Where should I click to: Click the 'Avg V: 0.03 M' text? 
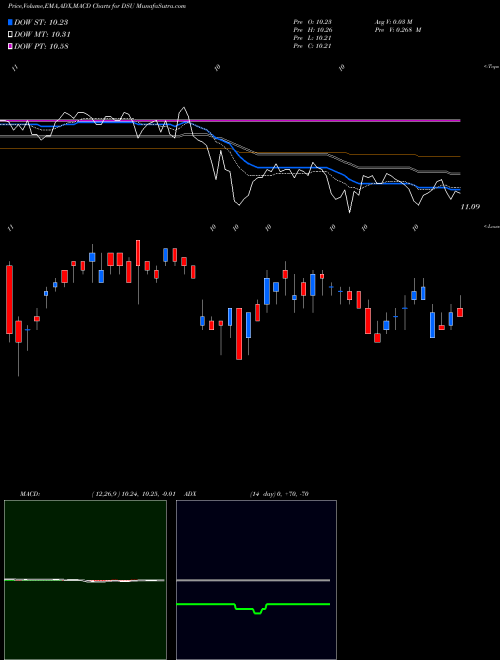pyautogui.click(x=394, y=22)
